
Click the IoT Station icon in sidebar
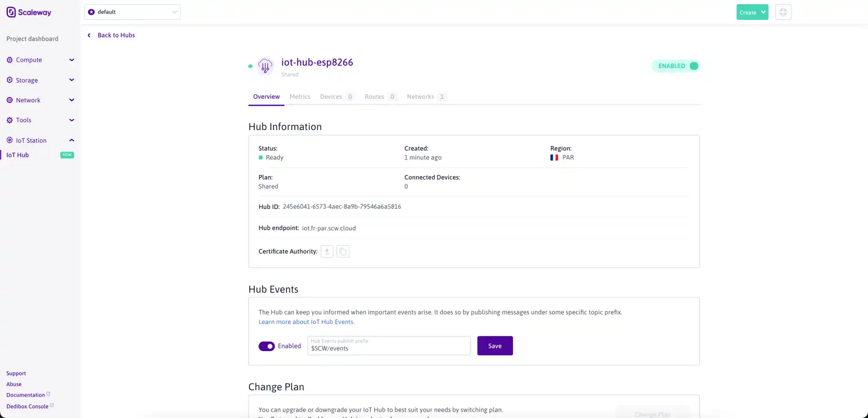[x=9, y=140]
